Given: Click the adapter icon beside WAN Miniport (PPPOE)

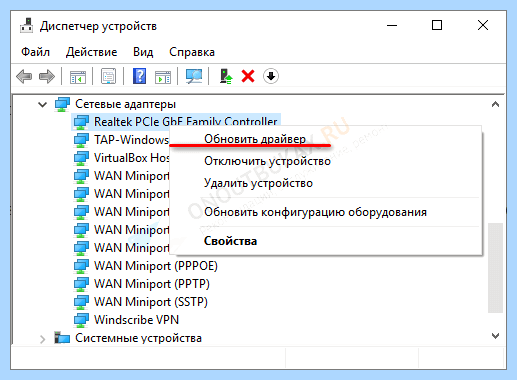Looking at the screenshot, I should coord(81,266).
